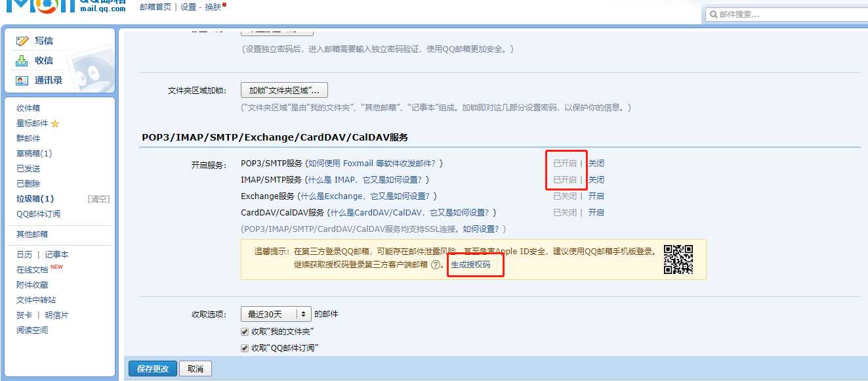The height and width of the screenshot is (381, 868).
Task: Open the 最近30天 fetch range dropdown
Action: (x=276, y=314)
